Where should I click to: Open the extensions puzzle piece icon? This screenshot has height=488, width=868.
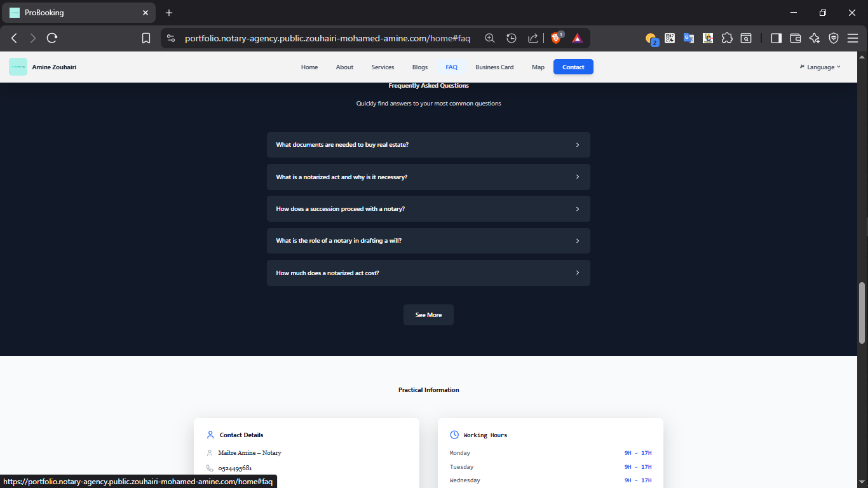[727, 38]
